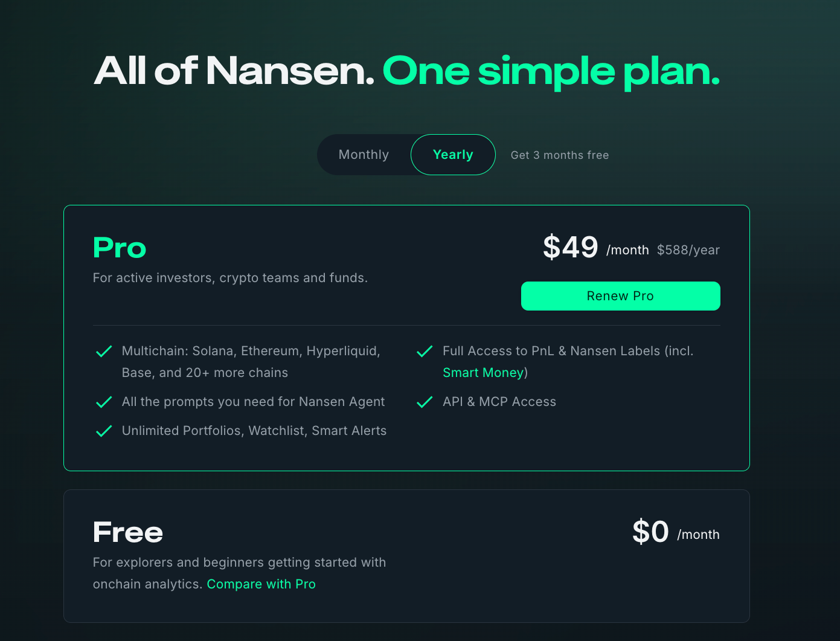Screen dimensions: 840x641
Task: Click the $588/year annual price text
Action: pos(688,250)
